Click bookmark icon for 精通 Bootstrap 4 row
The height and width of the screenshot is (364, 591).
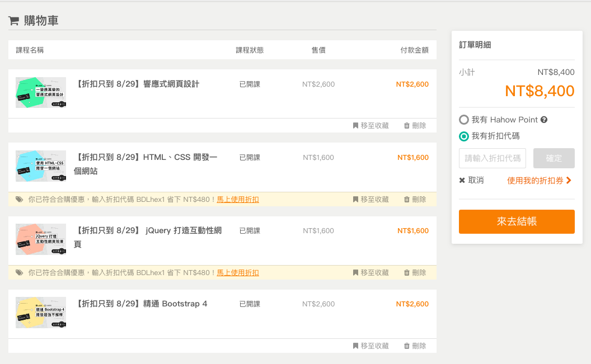[x=355, y=346]
